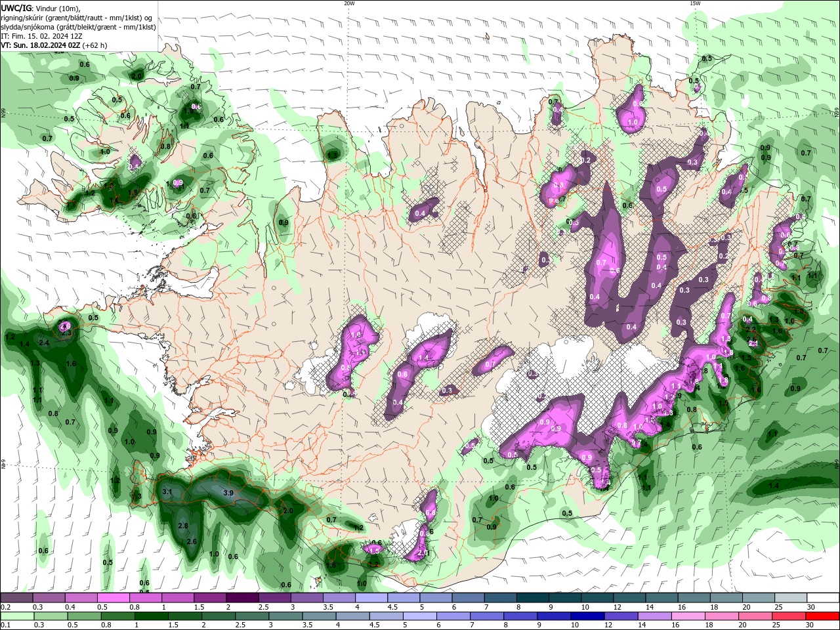Click the medium green rain swatch labeled 0.5
This screenshot has width=840, height=630.
click(84, 616)
